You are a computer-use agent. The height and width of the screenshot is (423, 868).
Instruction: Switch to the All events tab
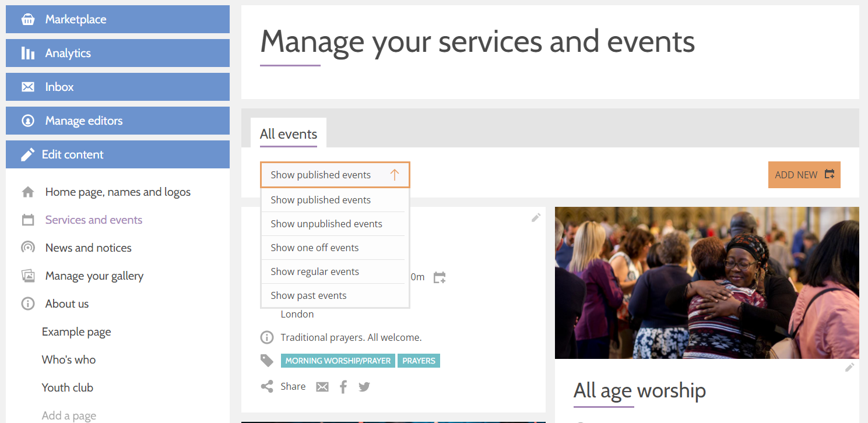pyautogui.click(x=289, y=133)
